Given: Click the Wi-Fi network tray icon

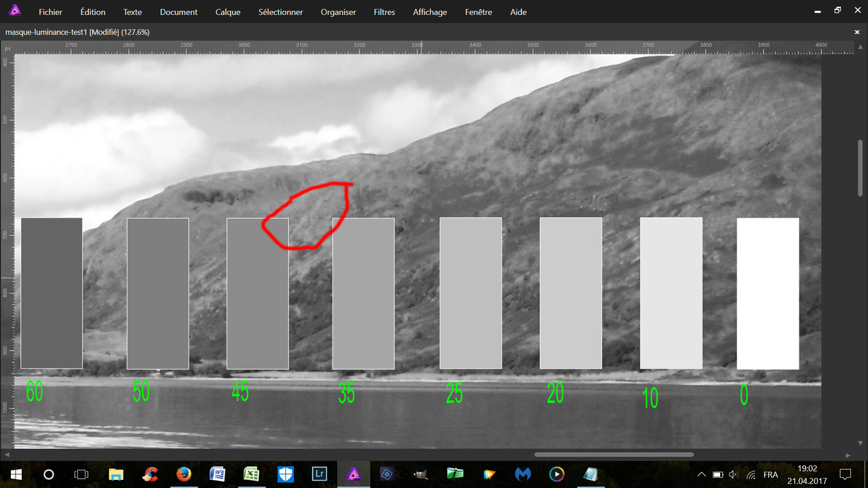Looking at the screenshot, I should point(751,474).
